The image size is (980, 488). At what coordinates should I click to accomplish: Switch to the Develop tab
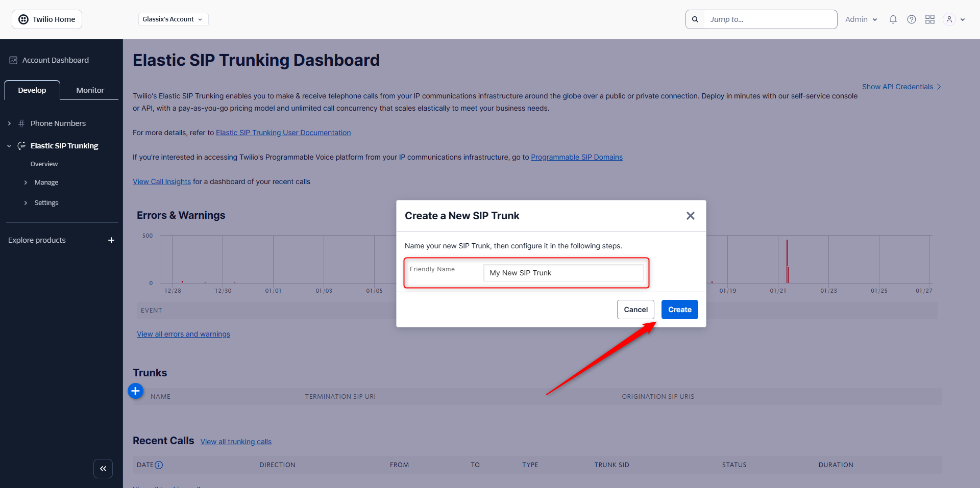click(32, 90)
